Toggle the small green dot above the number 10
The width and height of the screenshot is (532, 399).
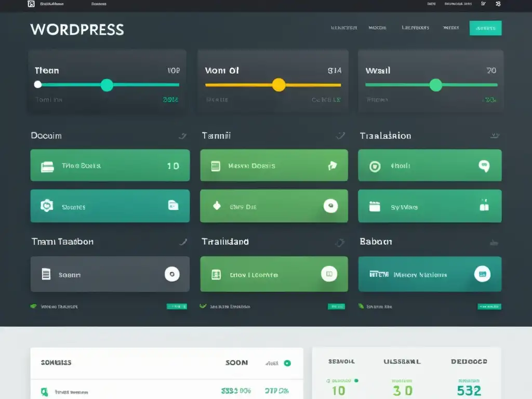[356, 381]
